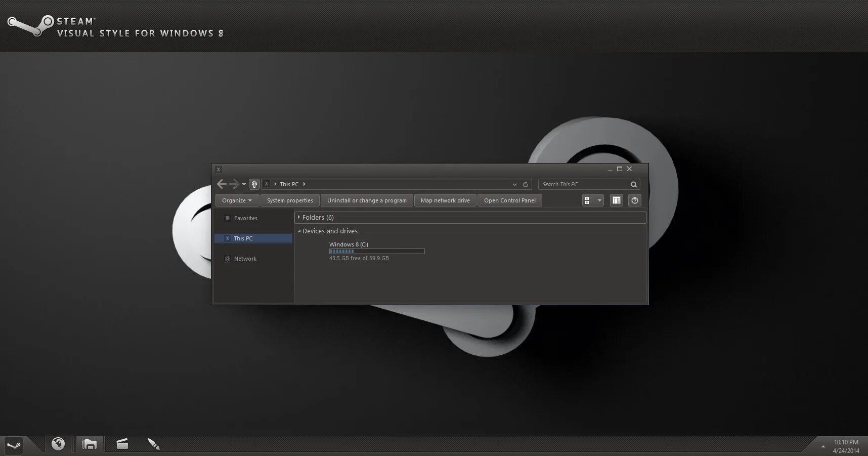The width and height of the screenshot is (868, 456).
Task: Open the clapperboard media taskbar icon
Action: pos(122,444)
